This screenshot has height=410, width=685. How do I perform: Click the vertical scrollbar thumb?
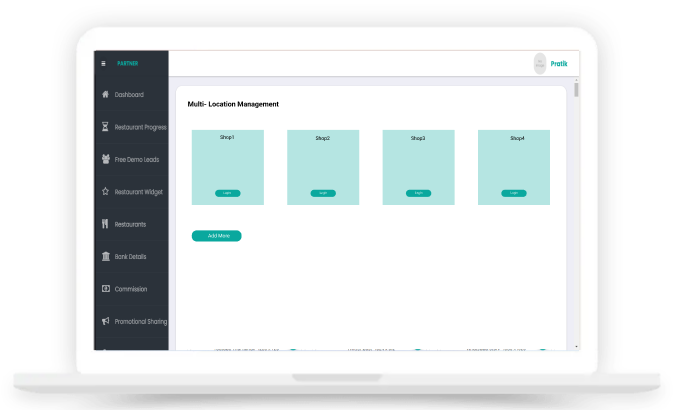click(577, 90)
